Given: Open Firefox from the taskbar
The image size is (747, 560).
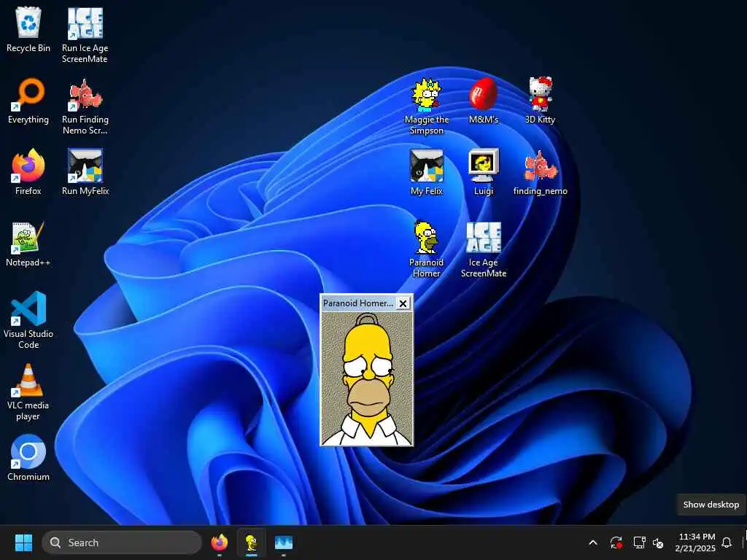Looking at the screenshot, I should (219, 542).
